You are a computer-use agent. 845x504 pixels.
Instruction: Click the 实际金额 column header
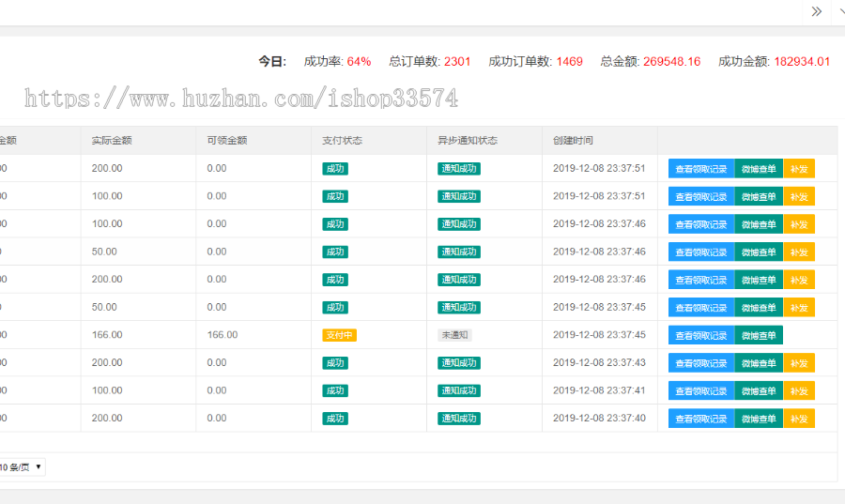(x=112, y=141)
